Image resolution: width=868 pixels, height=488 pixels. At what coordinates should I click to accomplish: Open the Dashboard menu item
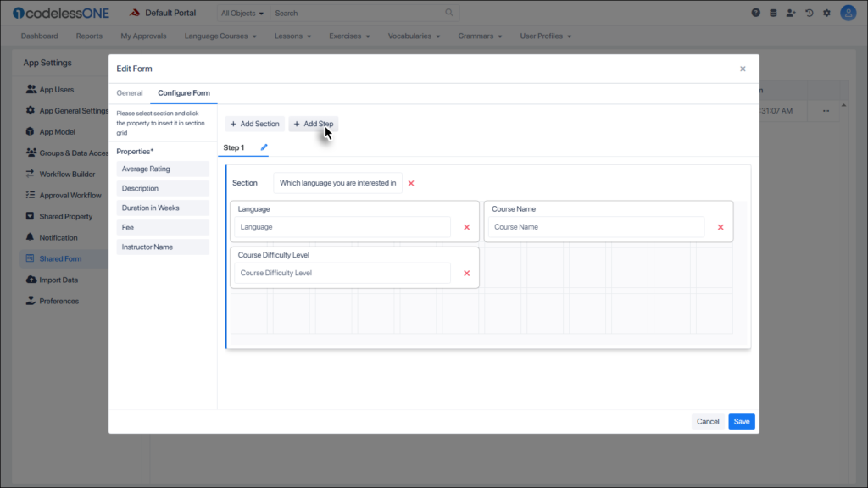pyautogui.click(x=39, y=36)
